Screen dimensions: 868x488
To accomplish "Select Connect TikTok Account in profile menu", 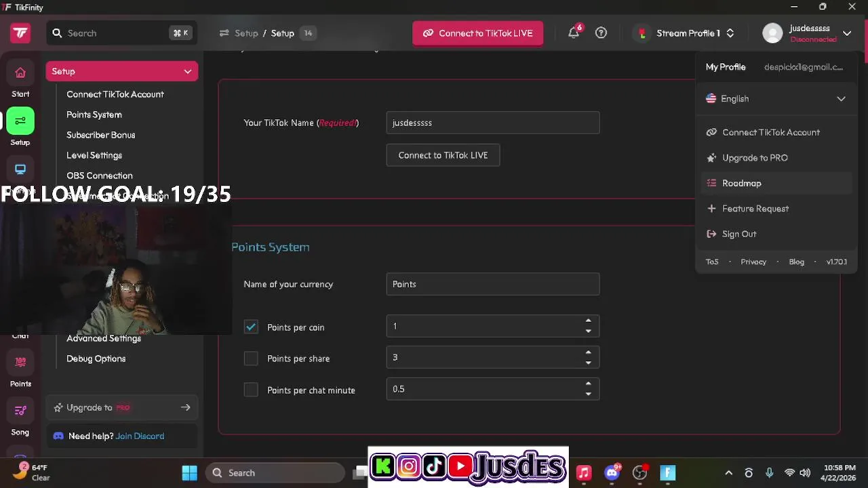I will coord(776,132).
